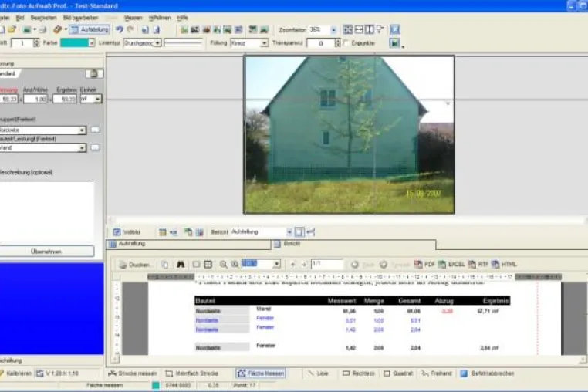Image resolution: width=588 pixels, height=392 pixels.
Task: Open the Zoomfaktor dropdown
Action: [x=333, y=29]
